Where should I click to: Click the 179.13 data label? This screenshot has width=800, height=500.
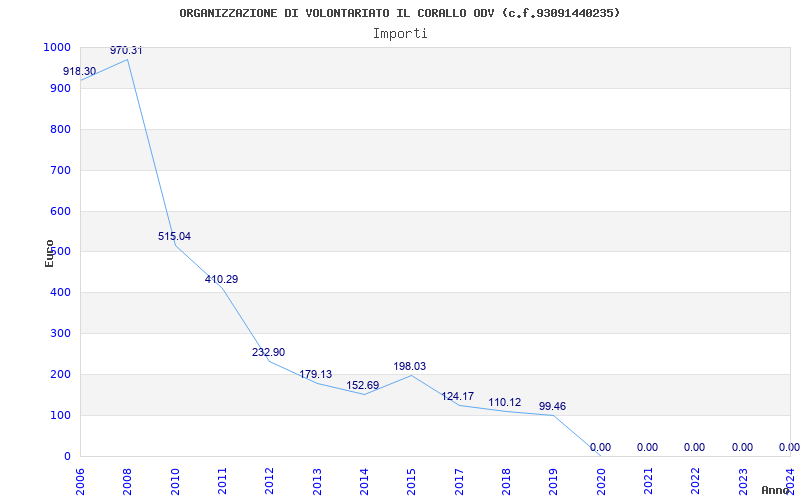click(315, 374)
